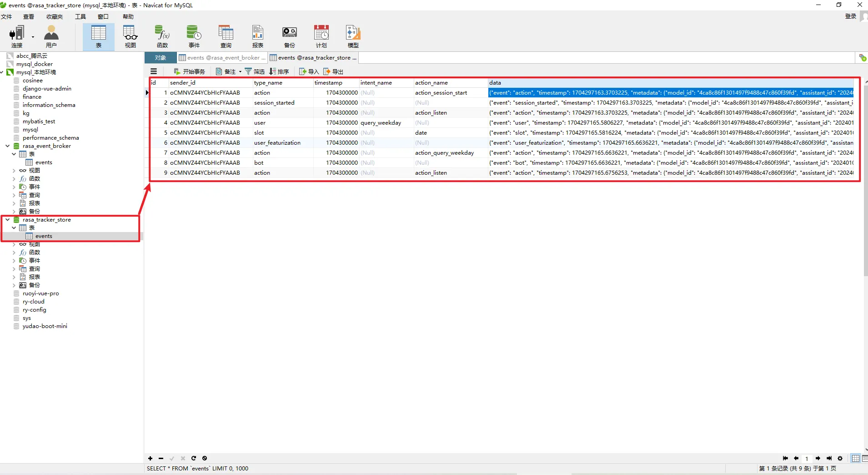Expand 函数 under rasa_tracker_store
The image size is (868, 475).
coord(14,253)
